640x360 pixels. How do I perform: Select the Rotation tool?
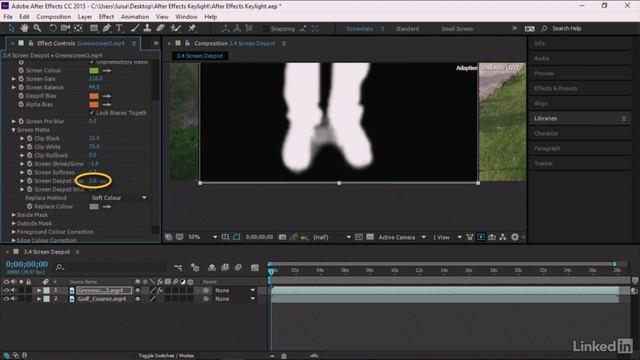[x=53, y=28]
